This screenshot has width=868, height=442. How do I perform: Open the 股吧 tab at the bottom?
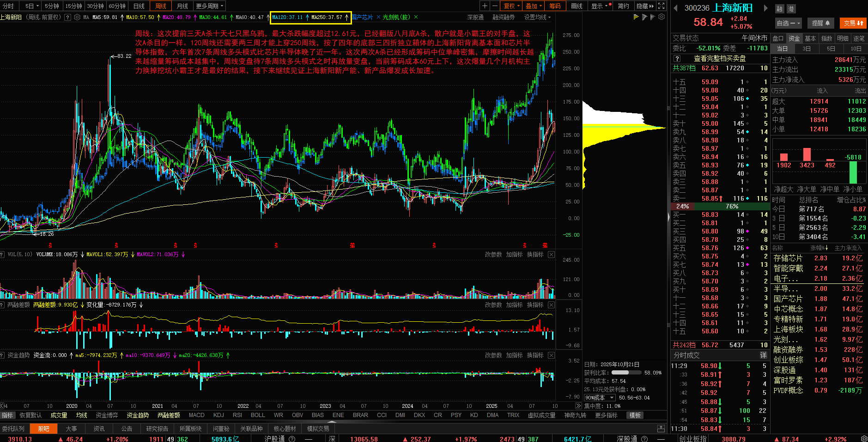coord(44,429)
